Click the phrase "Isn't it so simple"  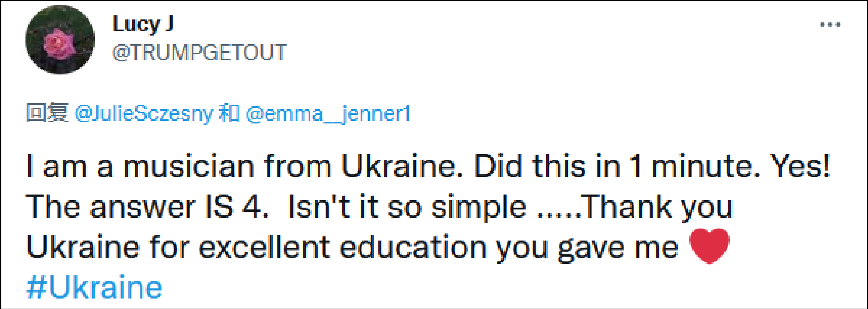(407, 207)
